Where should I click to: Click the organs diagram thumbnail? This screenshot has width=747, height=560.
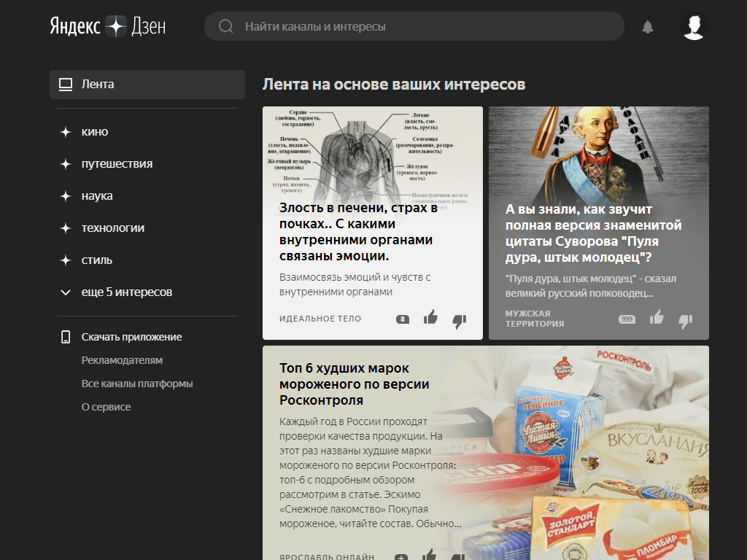click(373, 155)
